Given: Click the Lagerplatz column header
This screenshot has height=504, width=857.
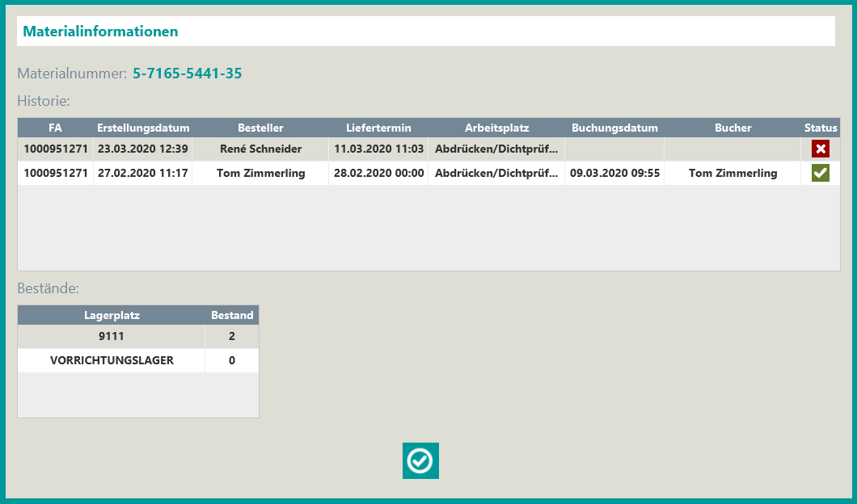Looking at the screenshot, I should [x=112, y=315].
